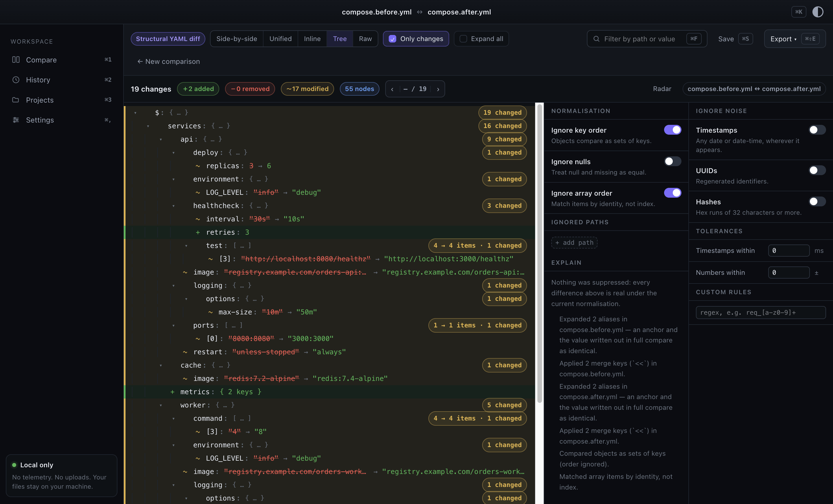
Task: Click the compare file pair pill beside Radar
Action: click(x=754, y=89)
